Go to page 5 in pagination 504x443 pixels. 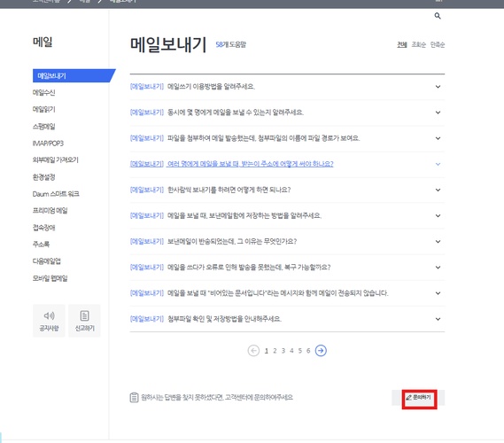click(x=300, y=351)
